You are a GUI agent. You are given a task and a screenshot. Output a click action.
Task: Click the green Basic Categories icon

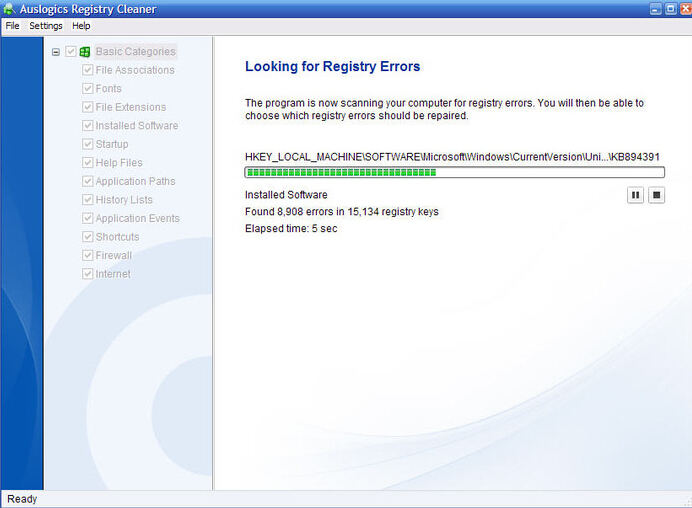85,52
